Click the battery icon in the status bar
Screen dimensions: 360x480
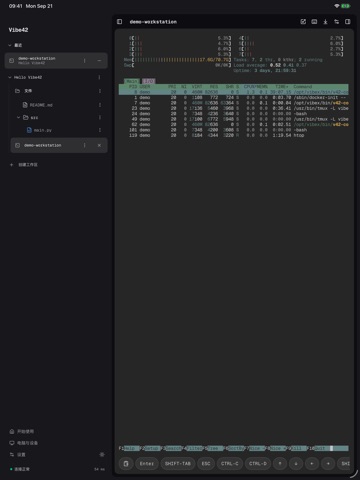coord(345,6)
